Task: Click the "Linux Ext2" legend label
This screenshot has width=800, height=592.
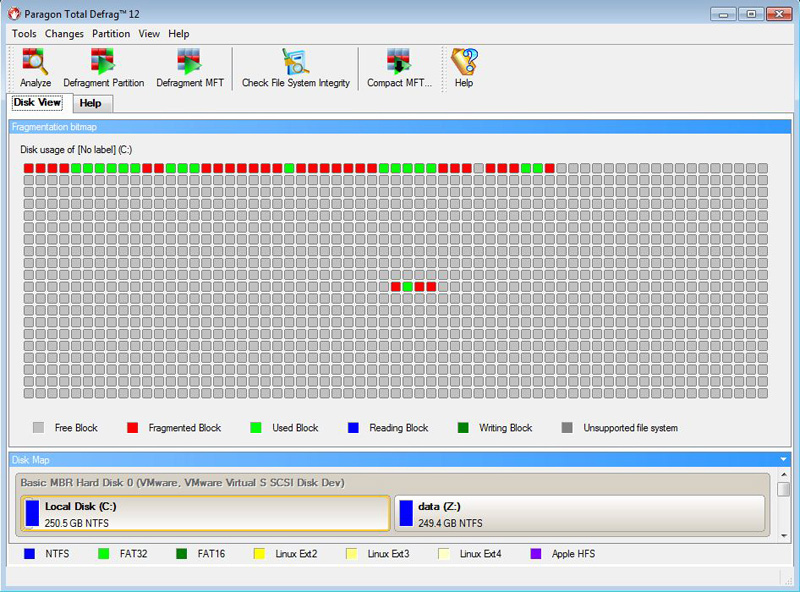Action: [x=296, y=554]
